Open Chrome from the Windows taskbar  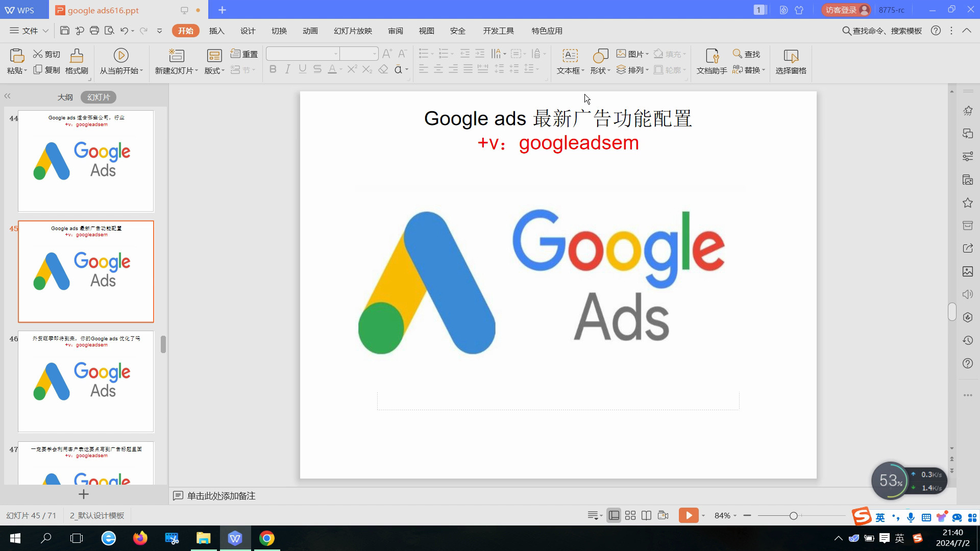[x=266, y=538]
